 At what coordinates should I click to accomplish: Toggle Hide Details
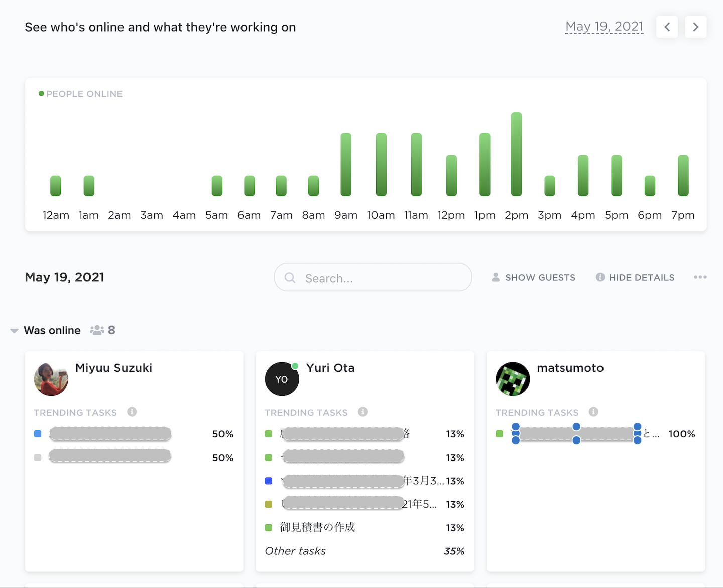point(635,277)
